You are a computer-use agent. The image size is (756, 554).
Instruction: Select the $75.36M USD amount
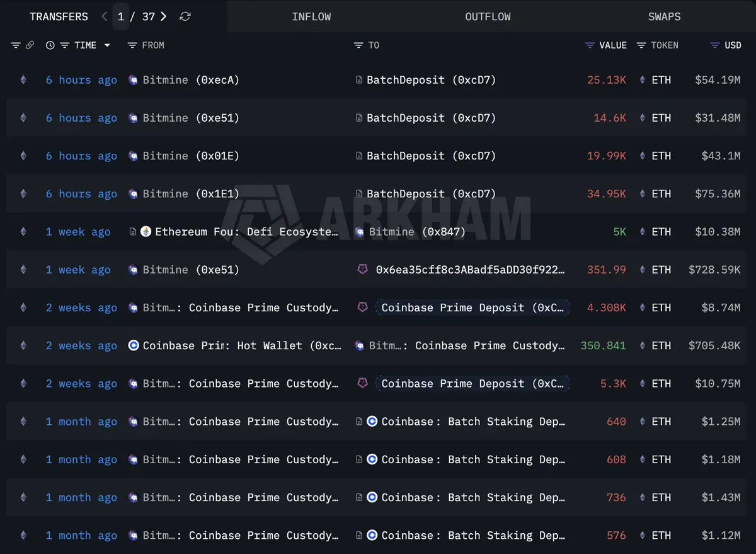point(718,194)
